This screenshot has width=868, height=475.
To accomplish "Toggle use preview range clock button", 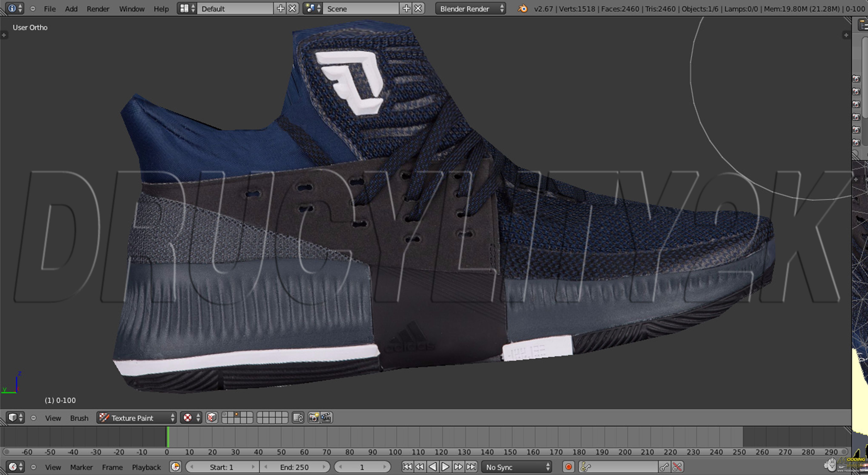I will [x=175, y=467].
